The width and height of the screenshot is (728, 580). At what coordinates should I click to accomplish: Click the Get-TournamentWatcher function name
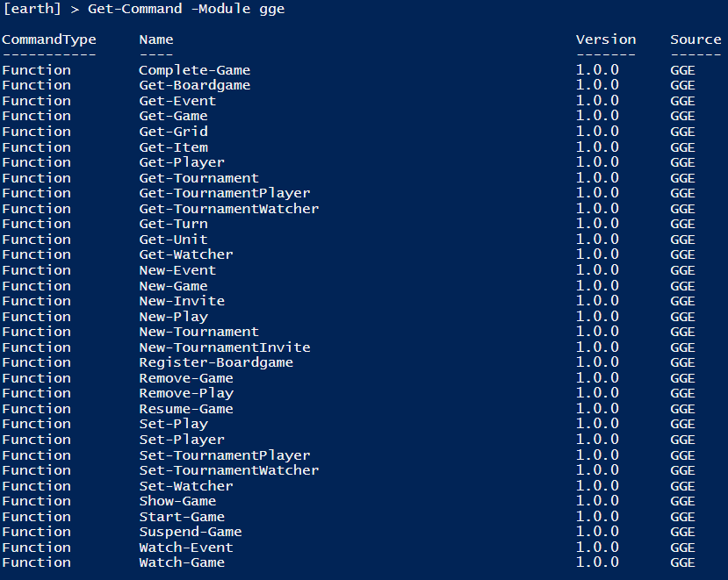(229, 209)
